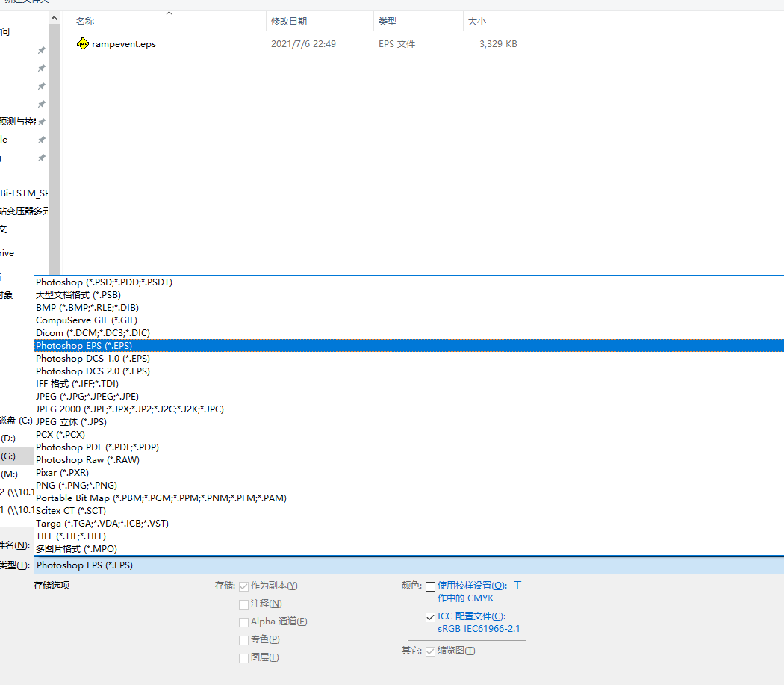Pick the BMP (*.BMP;*.RLE;*.DIB) format
The height and width of the screenshot is (685, 784).
(x=409, y=307)
